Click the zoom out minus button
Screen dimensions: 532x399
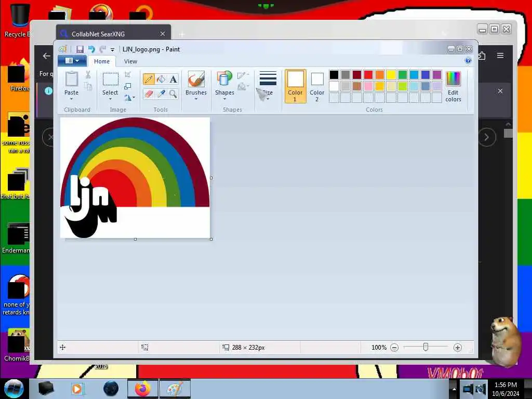394,348
